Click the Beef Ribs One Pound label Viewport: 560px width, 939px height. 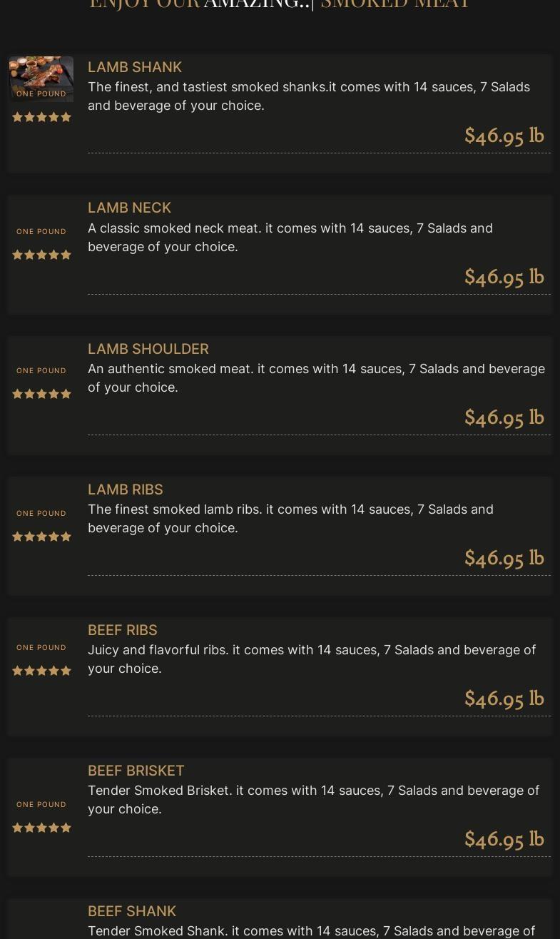[x=41, y=648]
